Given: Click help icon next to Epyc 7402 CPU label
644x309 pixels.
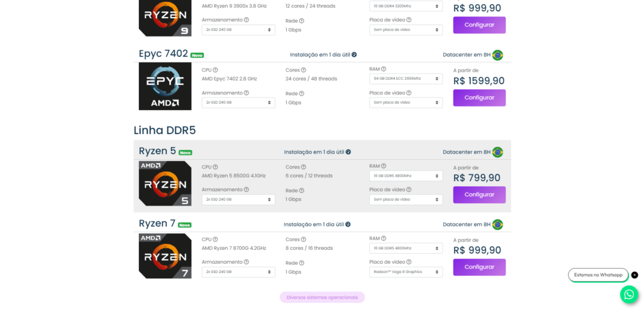Looking at the screenshot, I should click(x=215, y=70).
